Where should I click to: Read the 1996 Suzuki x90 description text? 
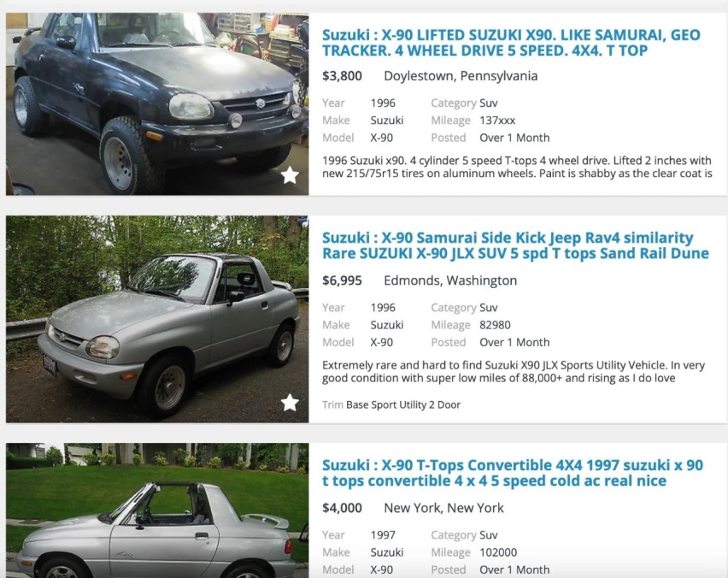[x=517, y=167]
